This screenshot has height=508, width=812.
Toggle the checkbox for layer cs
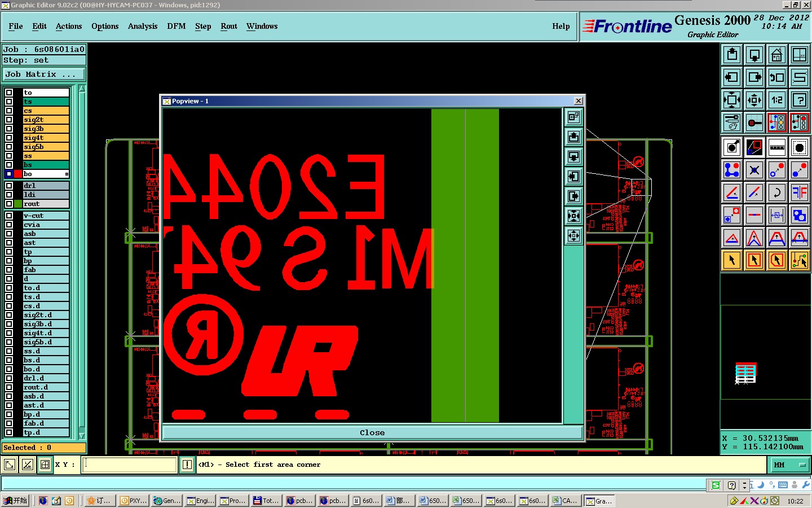click(x=9, y=111)
